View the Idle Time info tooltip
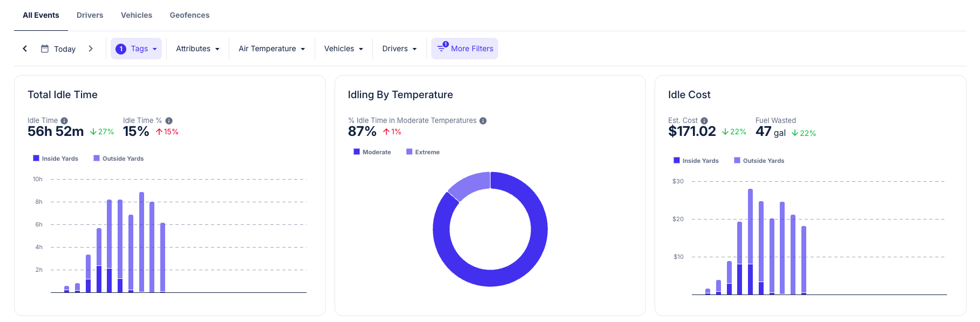The width and height of the screenshot is (980, 322). (x=65, y=120)
